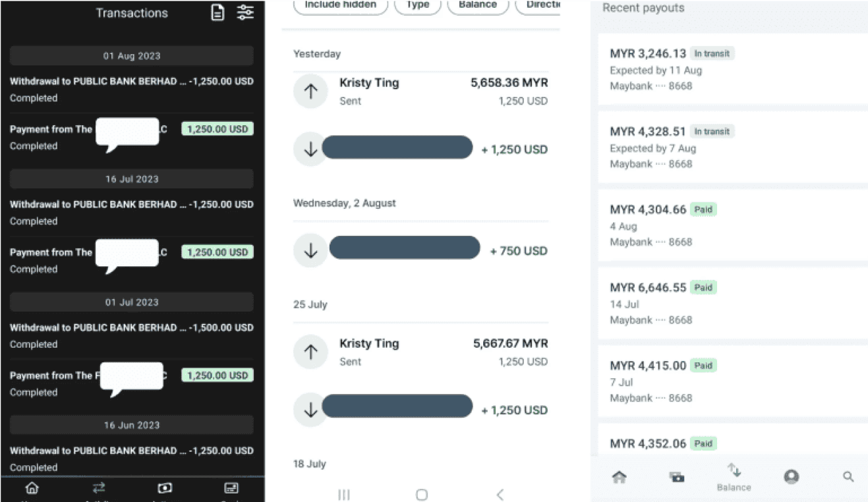Viewport: 868px width, 502px height.
Task: Open the Android recent apps button
Action: click(x=343, y=494)
